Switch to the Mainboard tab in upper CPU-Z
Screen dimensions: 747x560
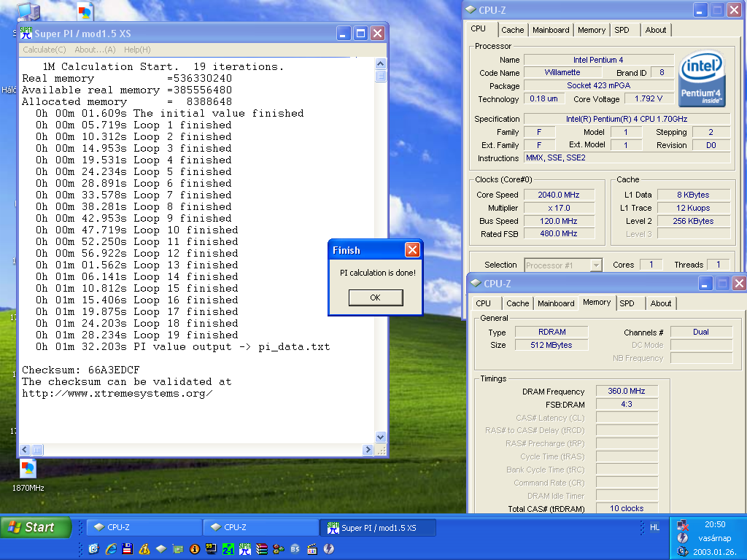pos(551,30)
